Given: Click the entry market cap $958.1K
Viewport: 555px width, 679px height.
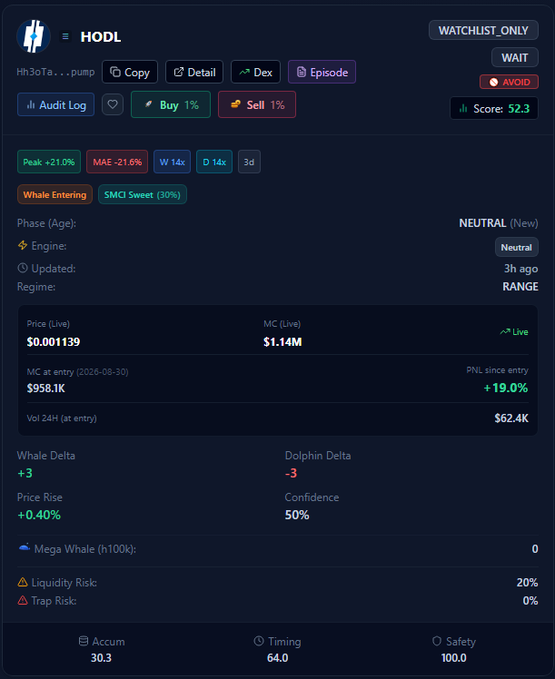Looking at the screenshot, I should coord(46,388).
